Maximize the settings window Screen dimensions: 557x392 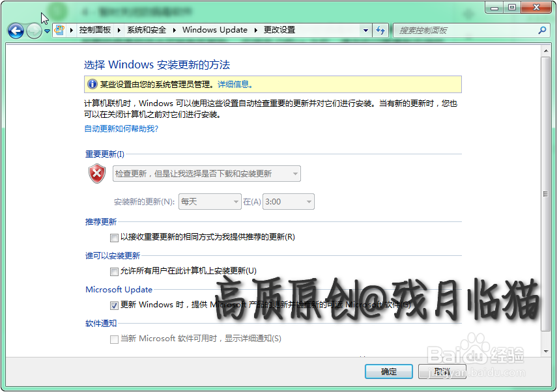[512, 7]
